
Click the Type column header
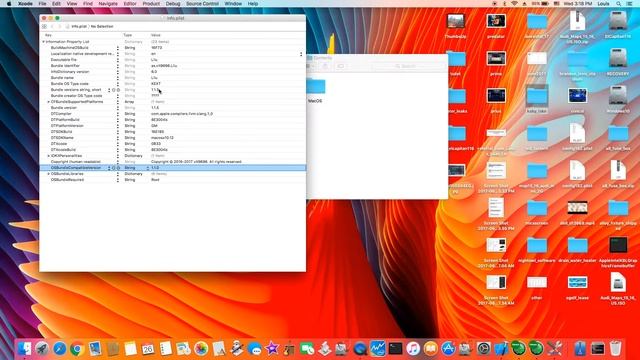click(127, 35)
